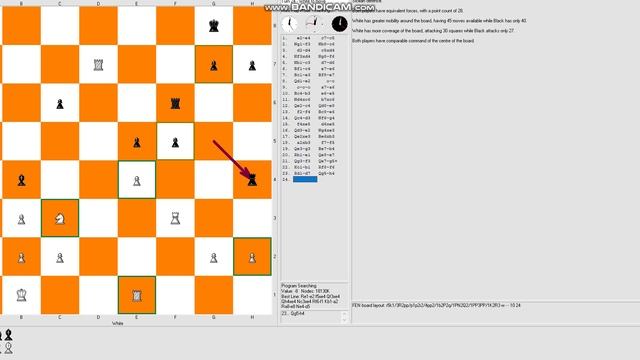This screenshot has width=640, height=360.
Task: Click the 'FEN board layout' text line
Action: (436, 305)
